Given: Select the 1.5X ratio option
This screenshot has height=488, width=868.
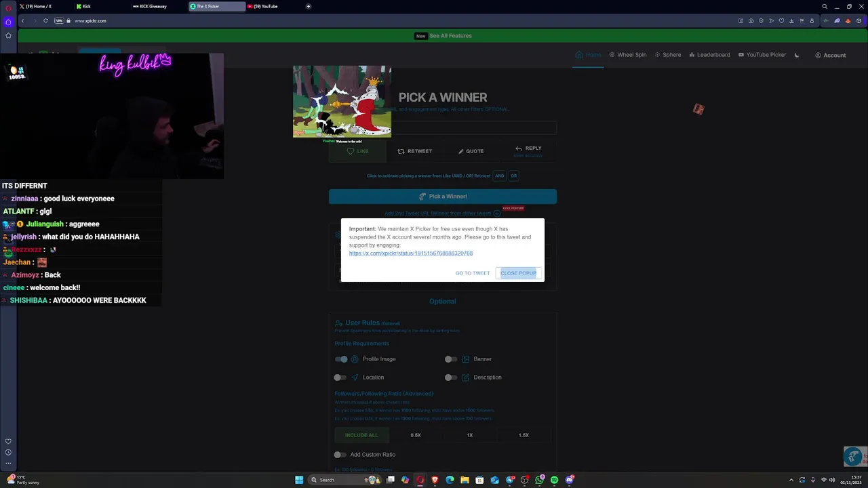Looking at the screenshot, I should click(524, 435).
